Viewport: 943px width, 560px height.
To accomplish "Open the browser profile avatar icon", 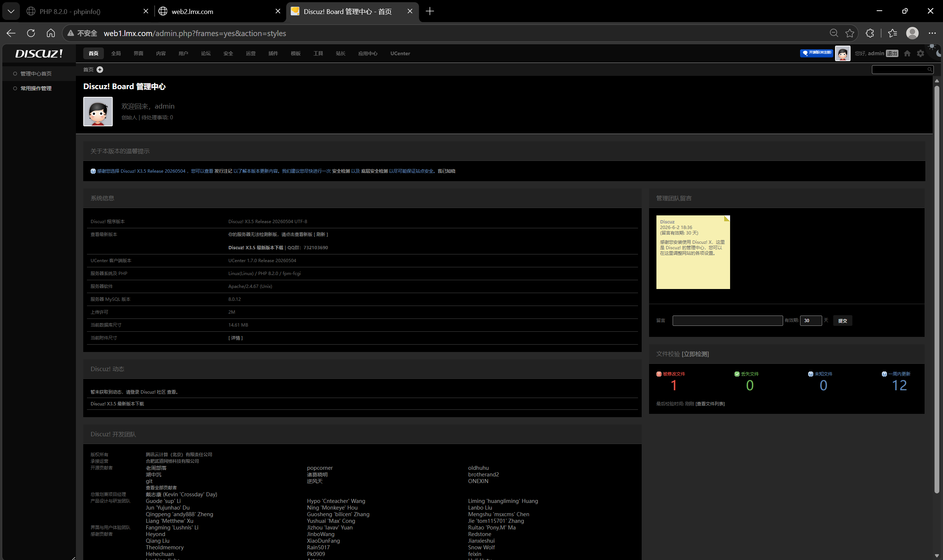I will [x=912, y=33].
